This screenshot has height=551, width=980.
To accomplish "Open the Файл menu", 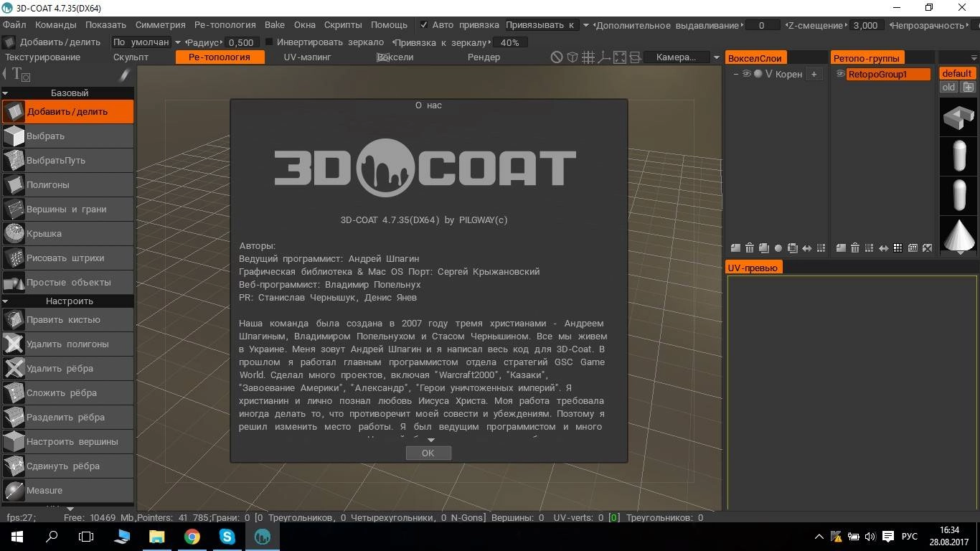I will coord(14,25).
